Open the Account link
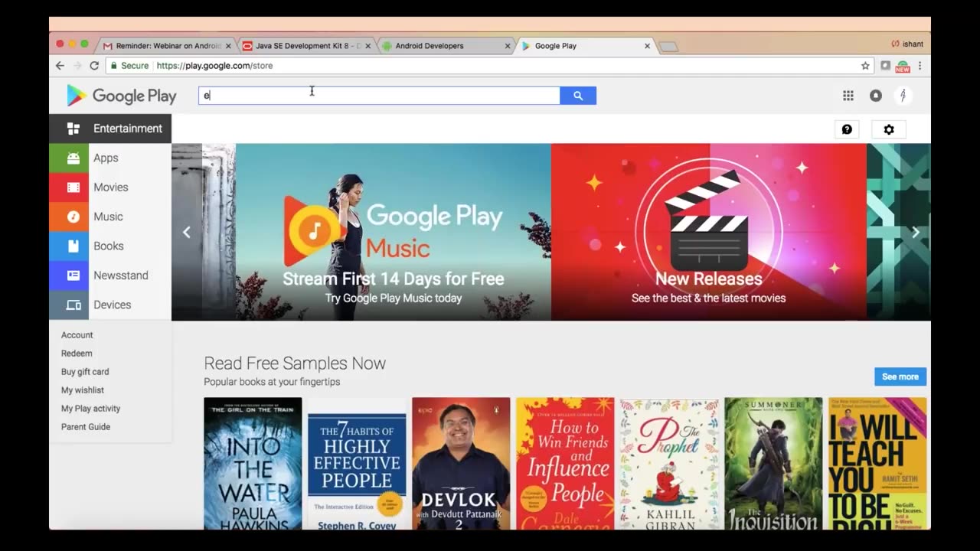980x551 pixels. pos(77,335)
